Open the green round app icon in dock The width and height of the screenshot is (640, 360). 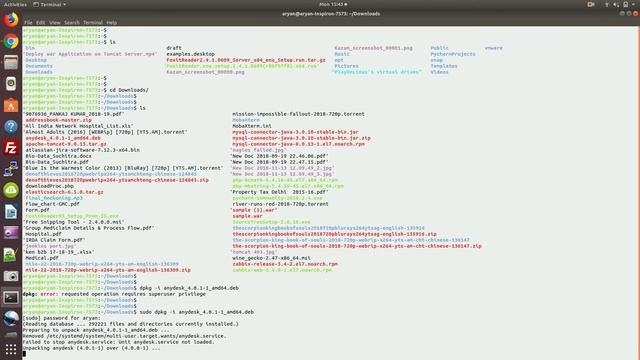pos(11,190)
